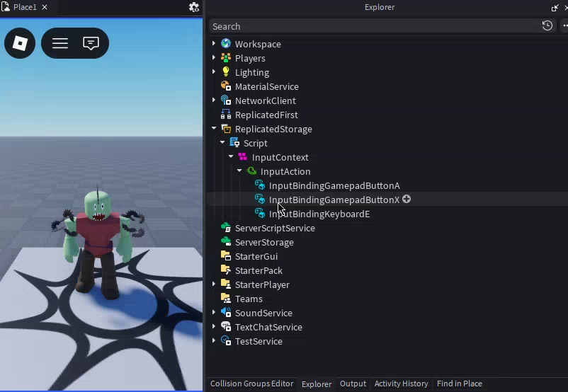Click the search history clock icon
This screenshot has width=568, height=392.
(x=547, y=25)
